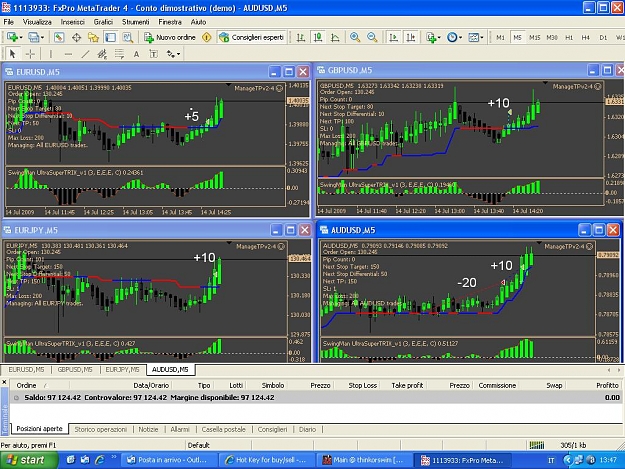Screen dimensions: 625x469
Task: Open the Navigator folder-star icon
Action: 93,37
